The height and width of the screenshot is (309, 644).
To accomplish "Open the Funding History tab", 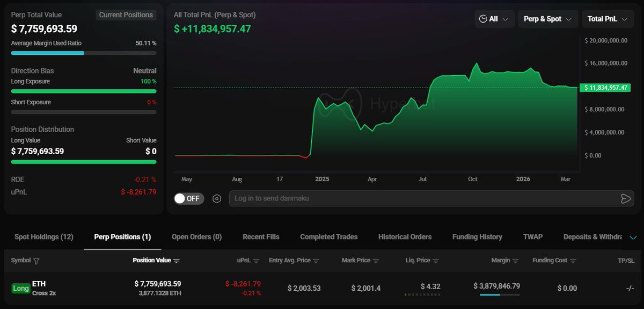I will pos(477,236).
